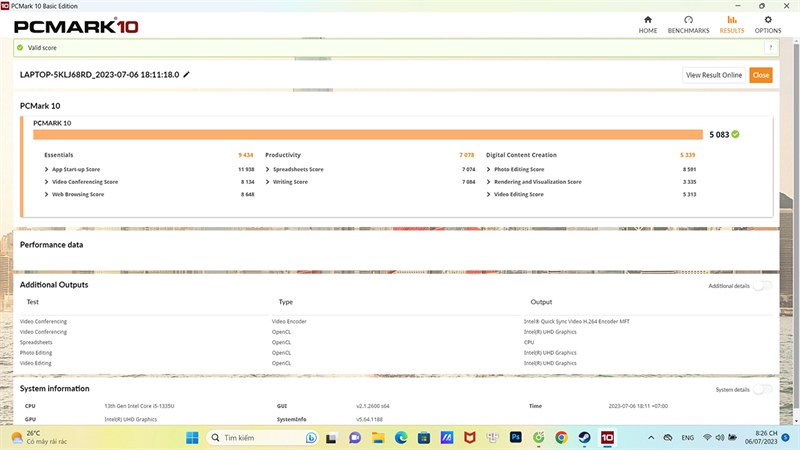
Task: Enable the Additional details toggle
Action: pos(762,286)
